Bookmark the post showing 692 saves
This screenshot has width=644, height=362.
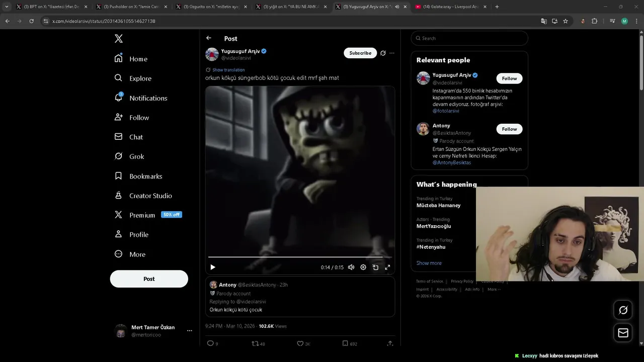point(345,343)
